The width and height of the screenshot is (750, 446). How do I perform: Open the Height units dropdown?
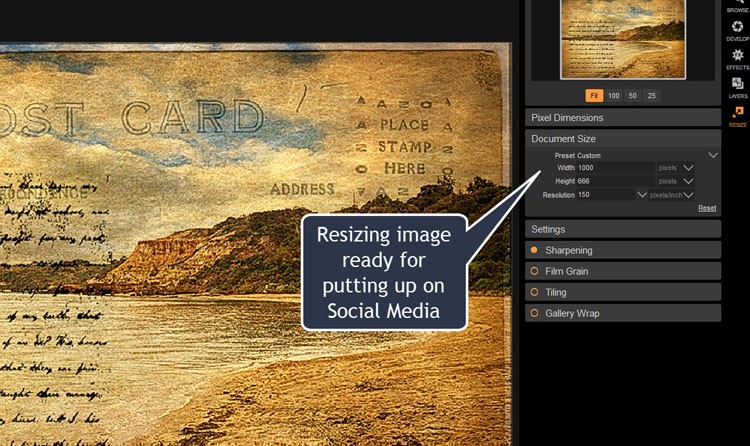(688, 181)
